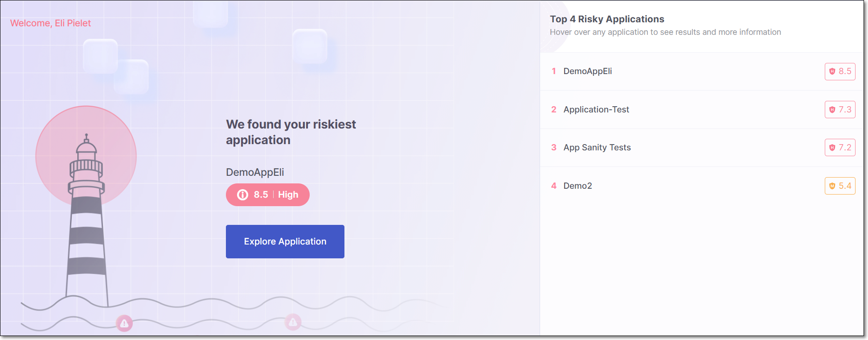
Task: Click the left warning marker on waves
Action: point(124,323)
